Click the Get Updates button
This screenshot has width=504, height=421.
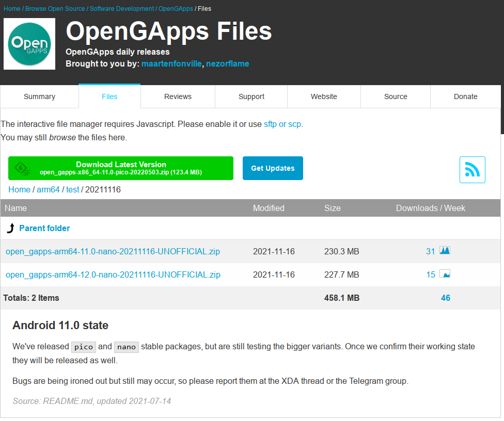point(273,168)
